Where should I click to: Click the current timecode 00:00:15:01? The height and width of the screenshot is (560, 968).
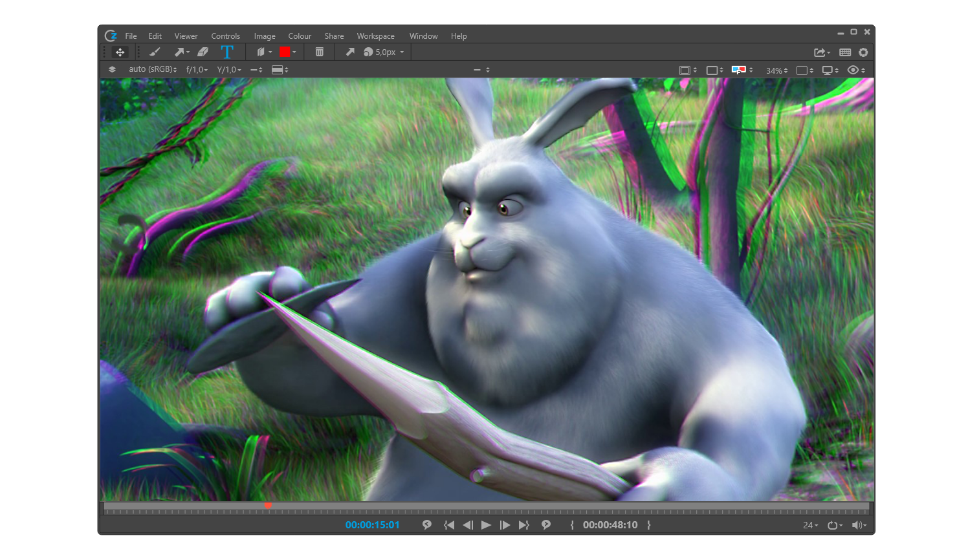(x=372, y=525)
